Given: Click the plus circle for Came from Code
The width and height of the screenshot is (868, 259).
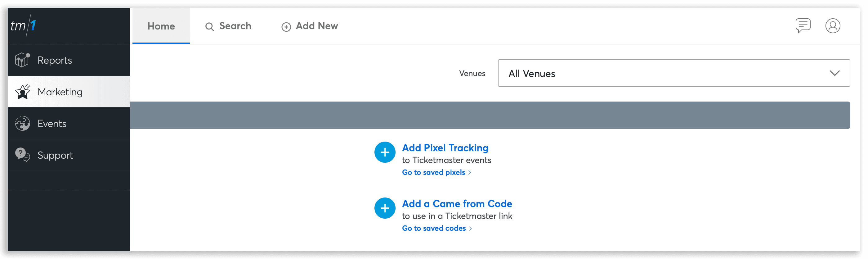Looking at the screenshot, I should coord(385,208).
